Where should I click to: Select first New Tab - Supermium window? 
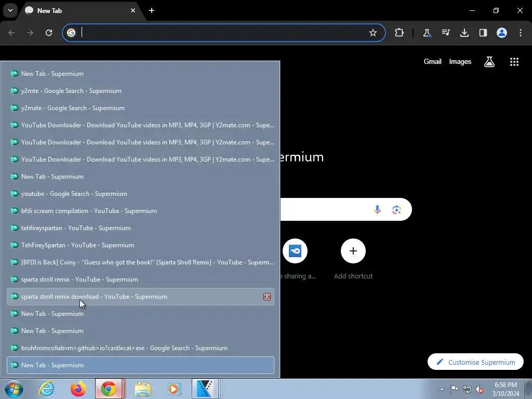(x=140, y=74)
